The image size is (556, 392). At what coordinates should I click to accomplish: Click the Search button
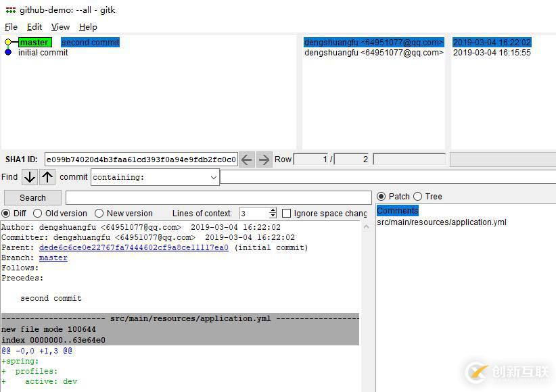coord(32,198)
